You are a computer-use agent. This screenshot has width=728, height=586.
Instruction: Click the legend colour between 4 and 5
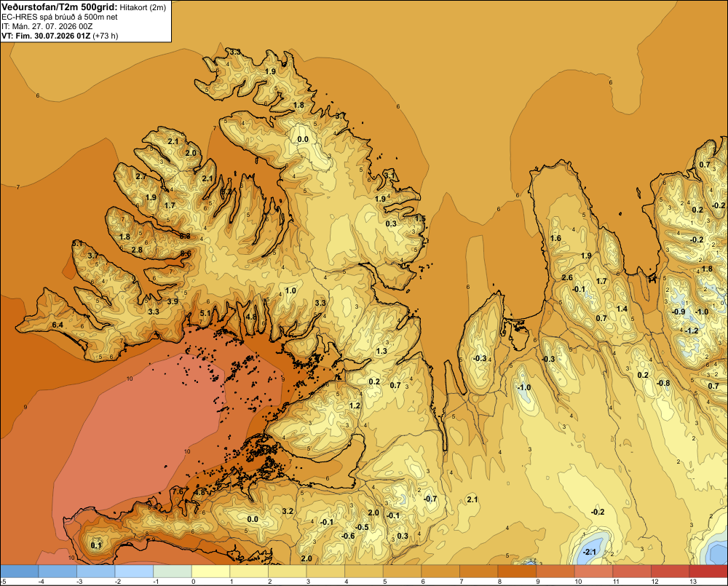(363, 571)
